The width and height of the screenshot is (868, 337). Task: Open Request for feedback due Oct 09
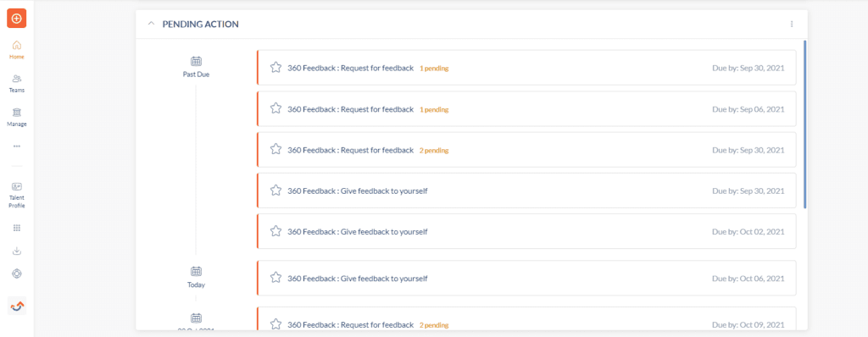point(526,319)
